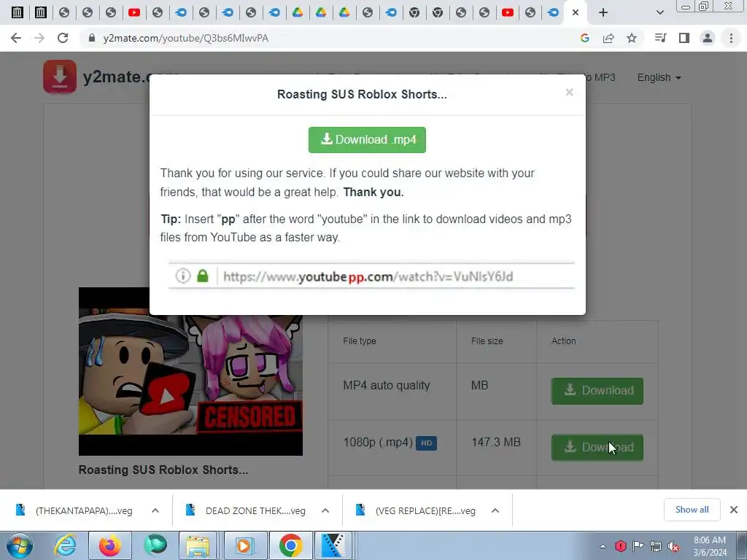The image size is (747, 560).
Task: Click the muted volume tray icon
Action: click(673, 546)
